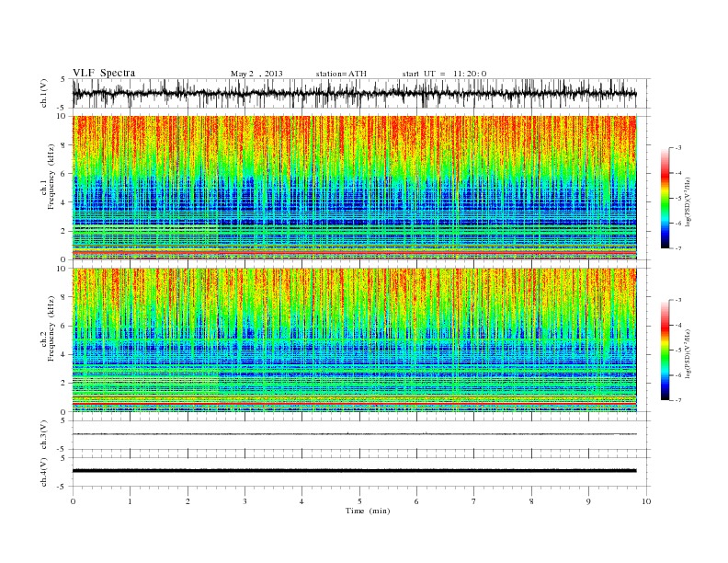The image size is (728, 563).
Task: Click the time-axis tick label '5'
Action: [359, 501]
